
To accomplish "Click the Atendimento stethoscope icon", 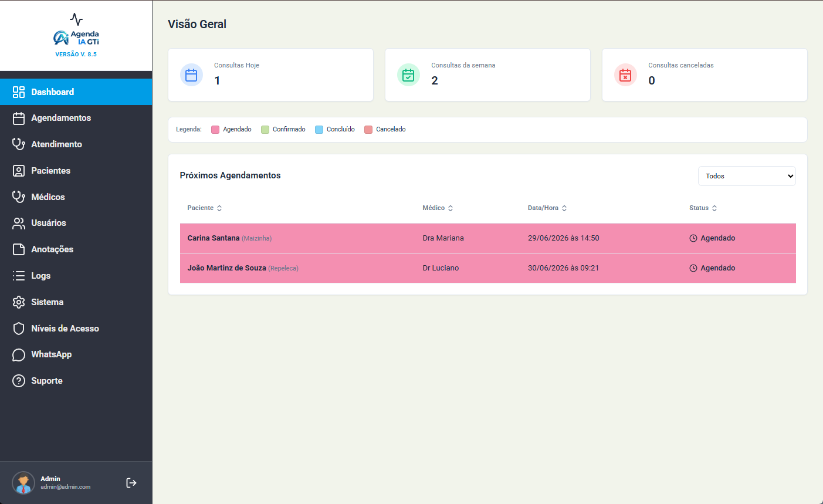I will (19, 144).
